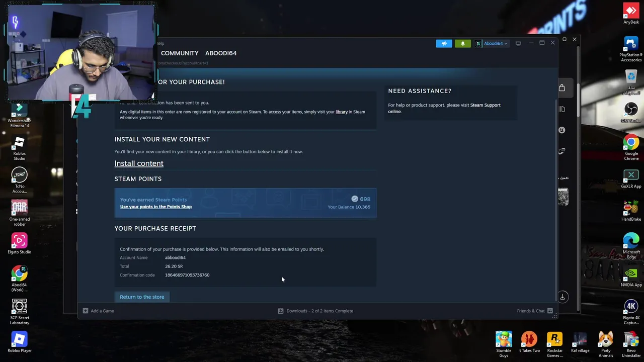Open Downloads 2 of 2 Items Complete
Image resolution: width=644 pixels, height=362 pixels.
tap(315, 311)
